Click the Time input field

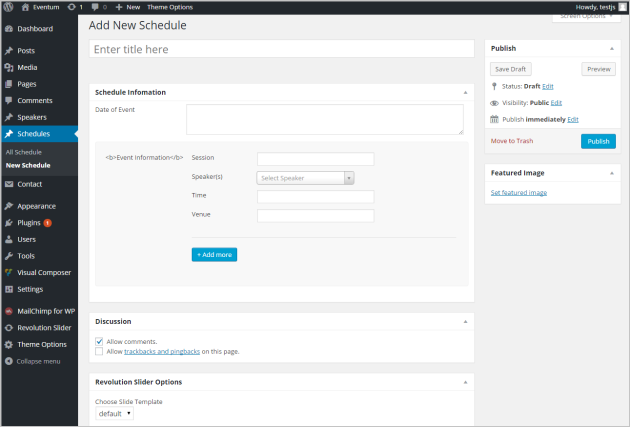(x=315, y=196)
